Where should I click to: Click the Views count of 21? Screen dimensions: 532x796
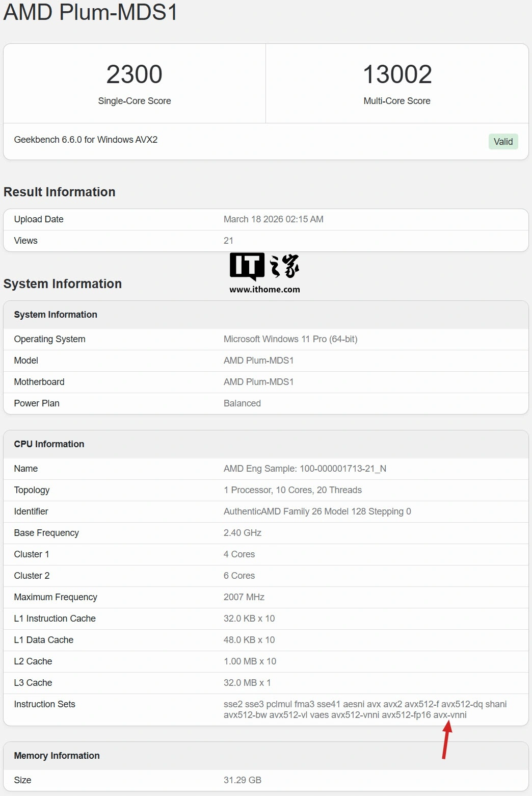tap(228, 241)
